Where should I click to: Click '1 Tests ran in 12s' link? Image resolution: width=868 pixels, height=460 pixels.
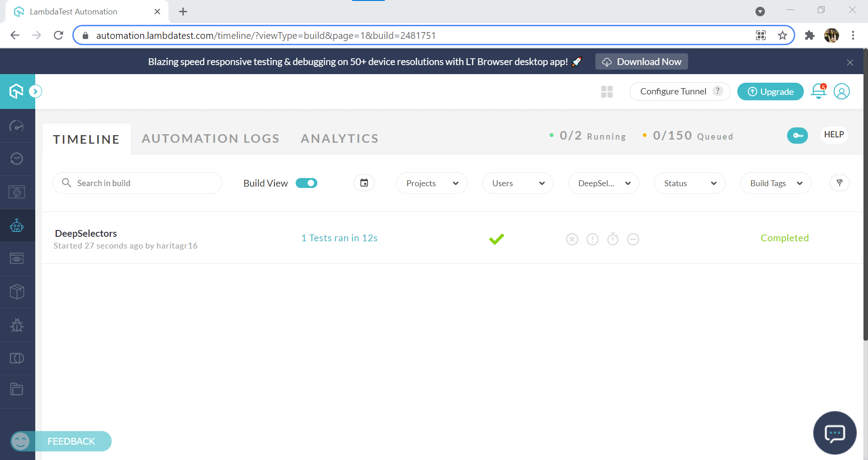(339, 238)
